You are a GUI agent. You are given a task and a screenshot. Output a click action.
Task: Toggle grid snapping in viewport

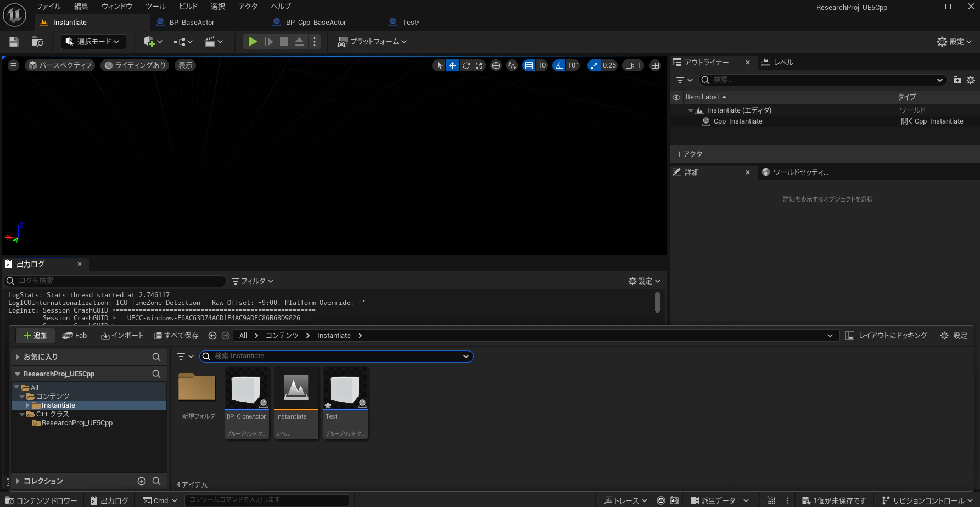pos(529,65)
